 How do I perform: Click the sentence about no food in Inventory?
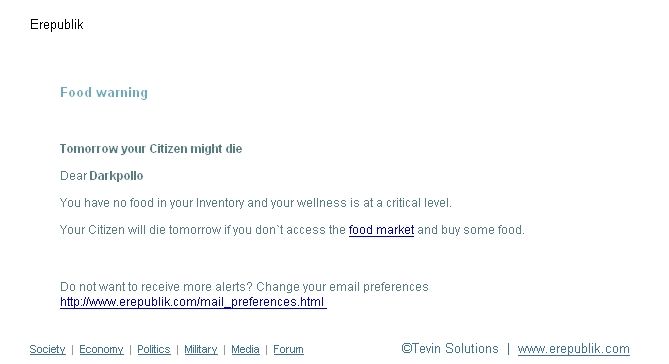coord(256,202)
